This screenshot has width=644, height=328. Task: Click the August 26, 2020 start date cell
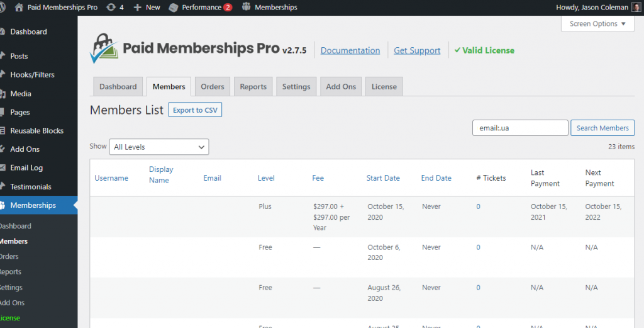point(384,293)
